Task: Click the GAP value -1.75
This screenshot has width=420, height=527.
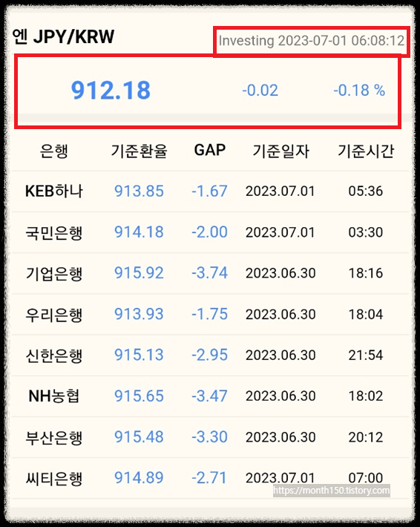Action: [210, 314]
